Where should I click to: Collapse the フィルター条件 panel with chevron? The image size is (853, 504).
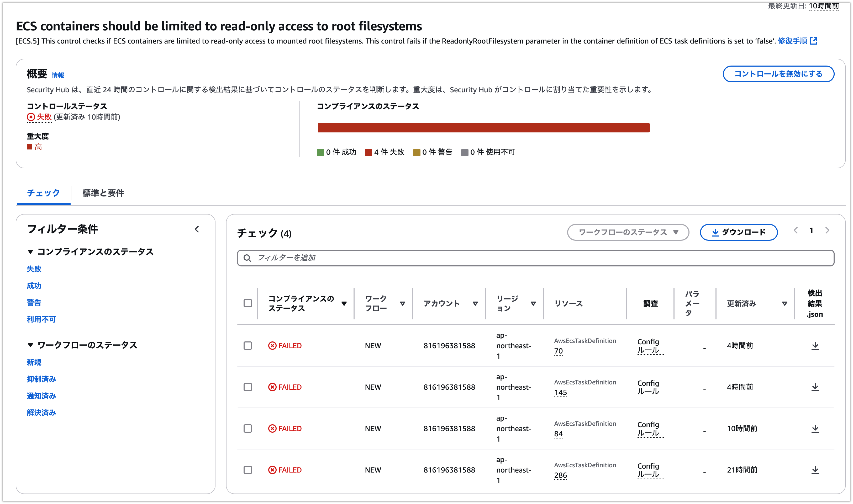[197, 229]
